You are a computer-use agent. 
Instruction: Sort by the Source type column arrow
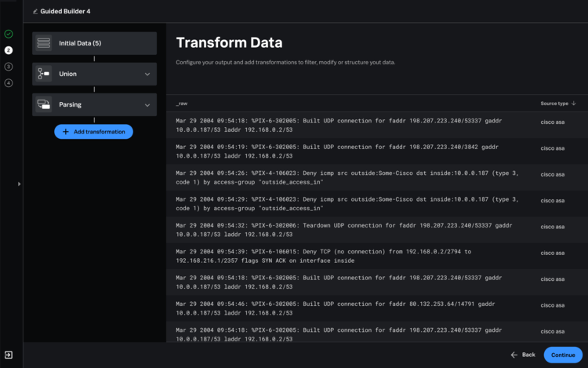tap(574, 103)
